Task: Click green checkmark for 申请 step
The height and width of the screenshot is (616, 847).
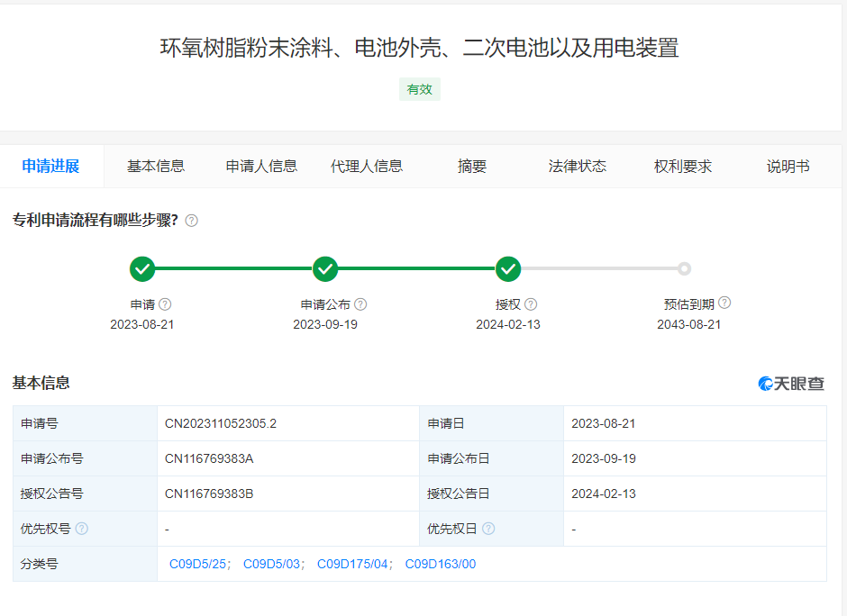Action: (142, 268)
